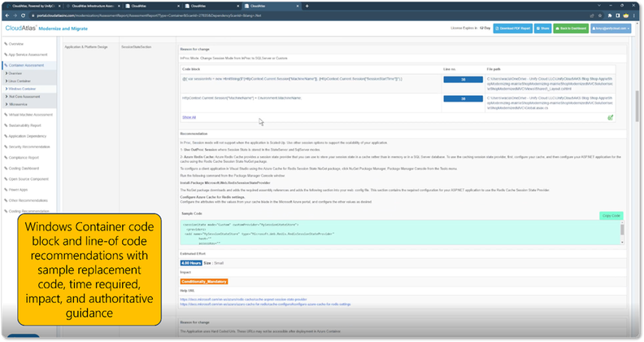Click line number button for Global.asax.cs row
Screen dimensions: 644x342
click(463, 99)
